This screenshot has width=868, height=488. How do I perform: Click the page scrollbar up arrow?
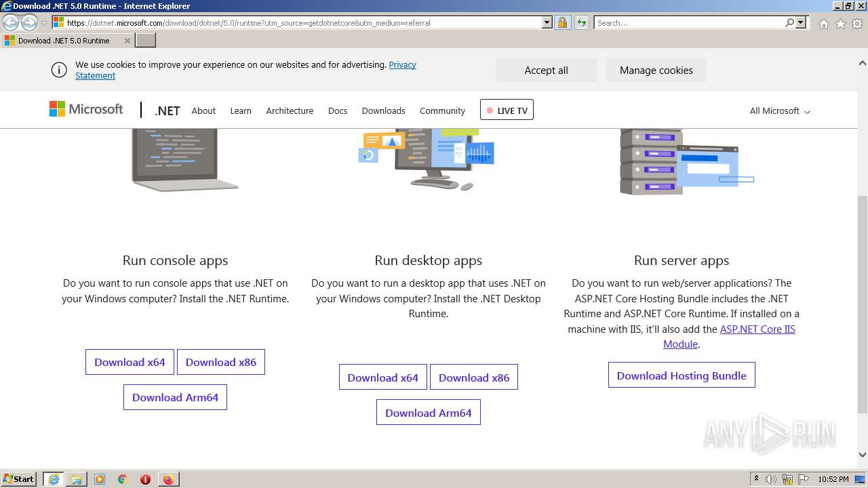click(863, 63)
